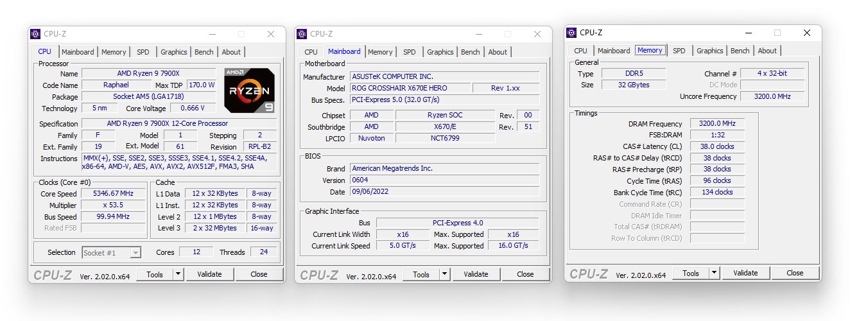Viewport: 868px width, 321px height.
Task: Open SPD tab in right Memory window
Action: [679, 51]
